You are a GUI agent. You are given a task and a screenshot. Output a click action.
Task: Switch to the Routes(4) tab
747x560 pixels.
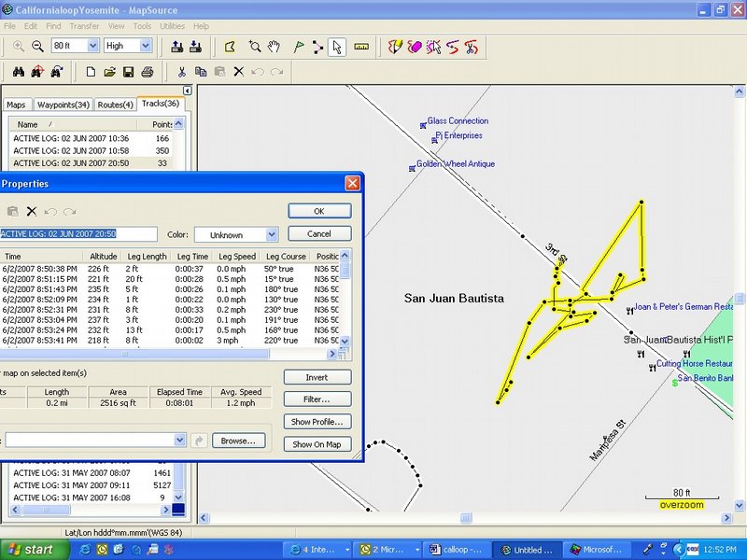coord(116,105)
